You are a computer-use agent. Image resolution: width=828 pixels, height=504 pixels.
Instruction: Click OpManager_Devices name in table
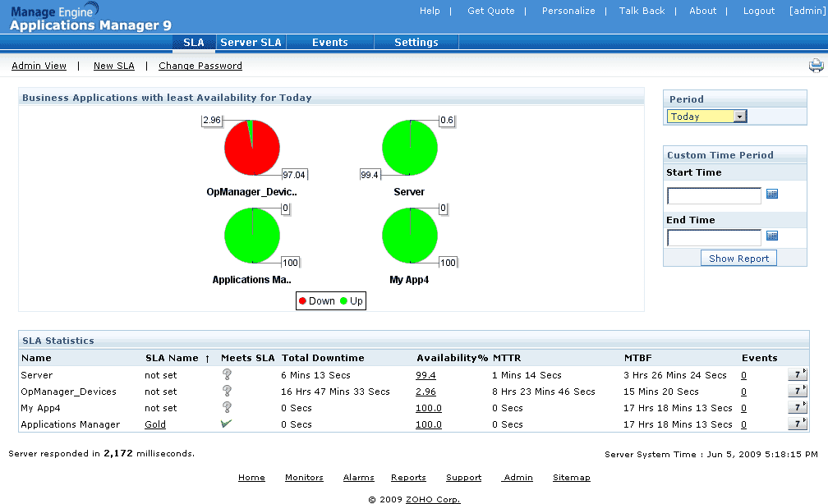pos(69,392)
